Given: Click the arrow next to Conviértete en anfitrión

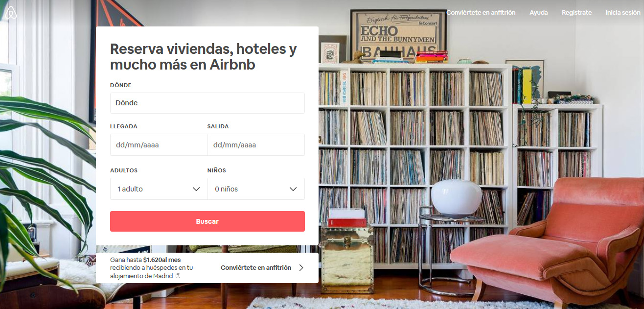Looking at the screenshot, I should pyautogui.click(x=301, y=268).
